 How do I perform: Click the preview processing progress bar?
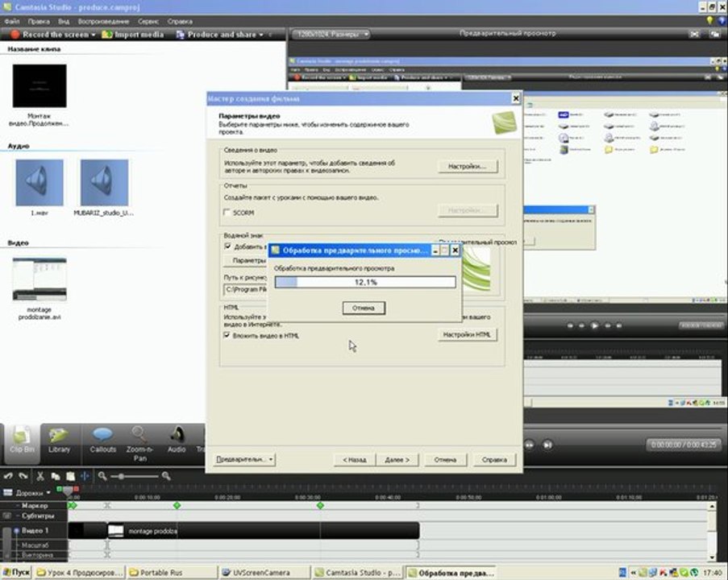pyautogui.click(x=365, y=282)
